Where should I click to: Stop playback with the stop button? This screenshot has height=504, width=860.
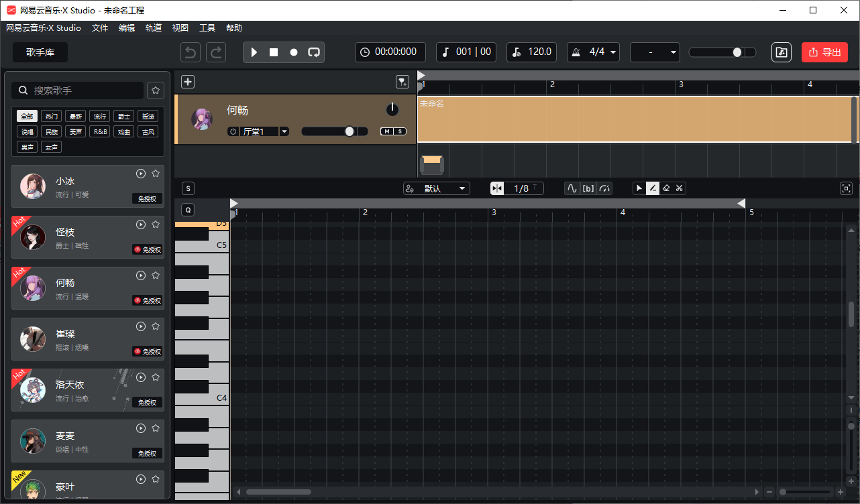[274, 52]
